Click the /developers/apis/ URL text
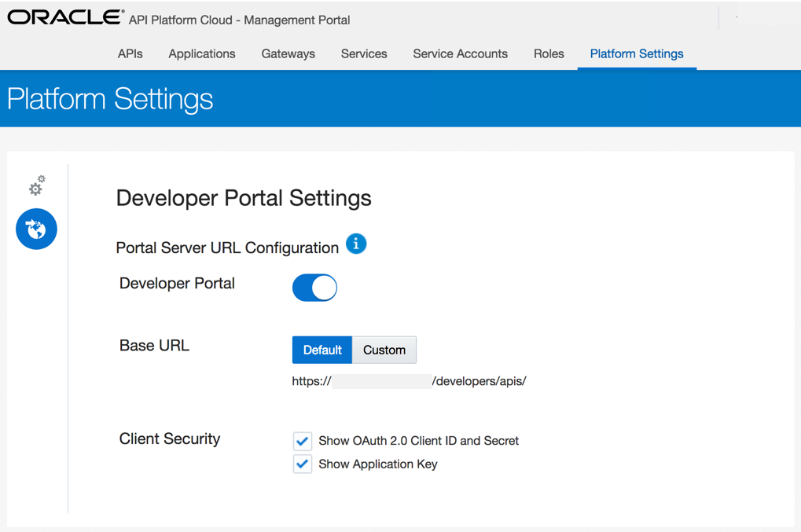This screenshot has height=532, width=801. [x=479, y=381]
